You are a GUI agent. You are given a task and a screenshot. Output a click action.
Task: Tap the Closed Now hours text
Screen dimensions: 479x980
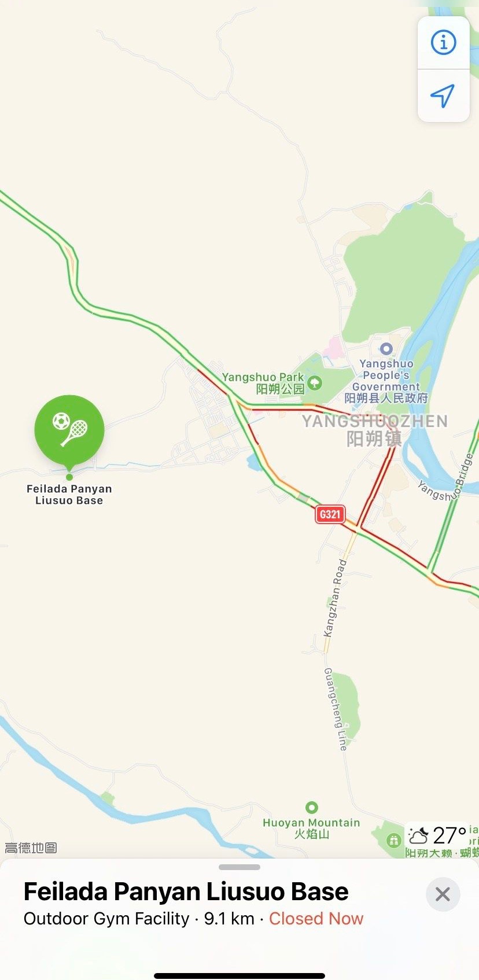coord(316,919)
